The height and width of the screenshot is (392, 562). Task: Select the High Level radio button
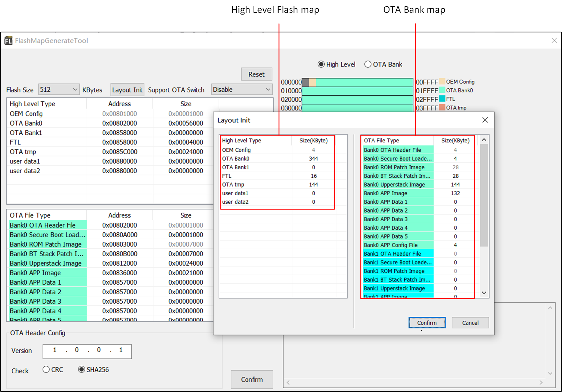point(321,64)
